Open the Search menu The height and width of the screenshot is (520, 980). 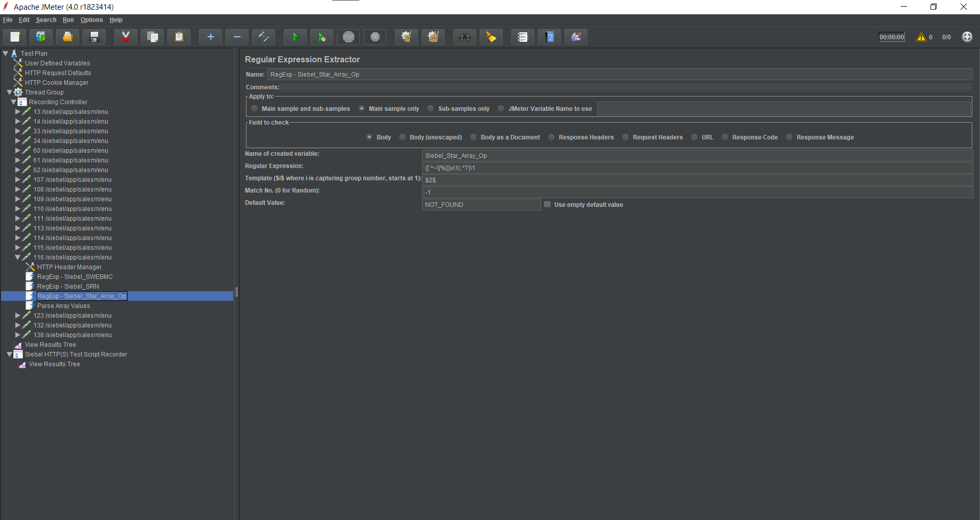(46, 20)
